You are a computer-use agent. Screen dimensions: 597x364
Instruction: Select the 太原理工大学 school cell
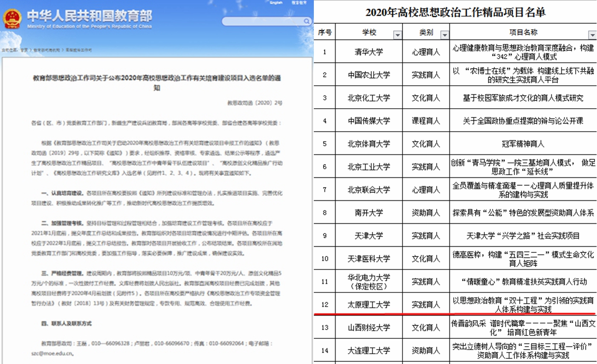tap(368, 304)
